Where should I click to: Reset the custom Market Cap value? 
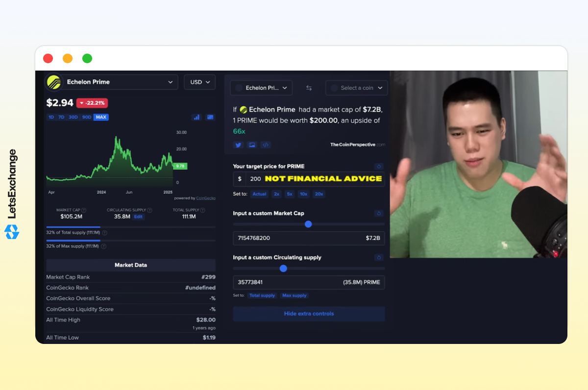point(378,214)
